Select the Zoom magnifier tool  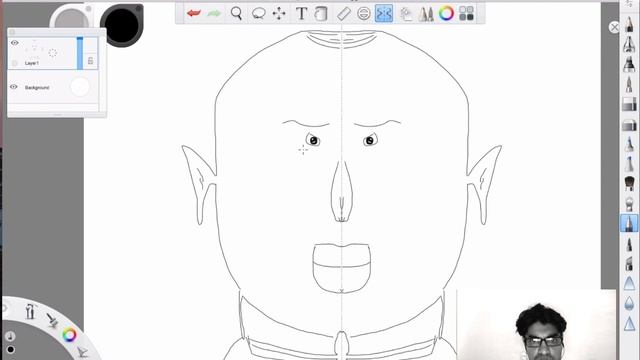tap(236, 13)
